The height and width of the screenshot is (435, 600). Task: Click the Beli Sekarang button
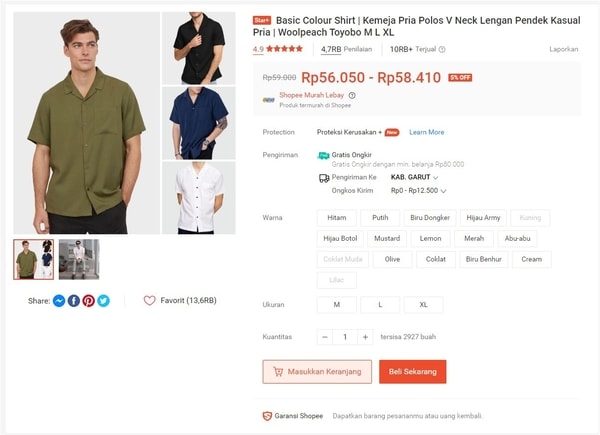(412, 371)
